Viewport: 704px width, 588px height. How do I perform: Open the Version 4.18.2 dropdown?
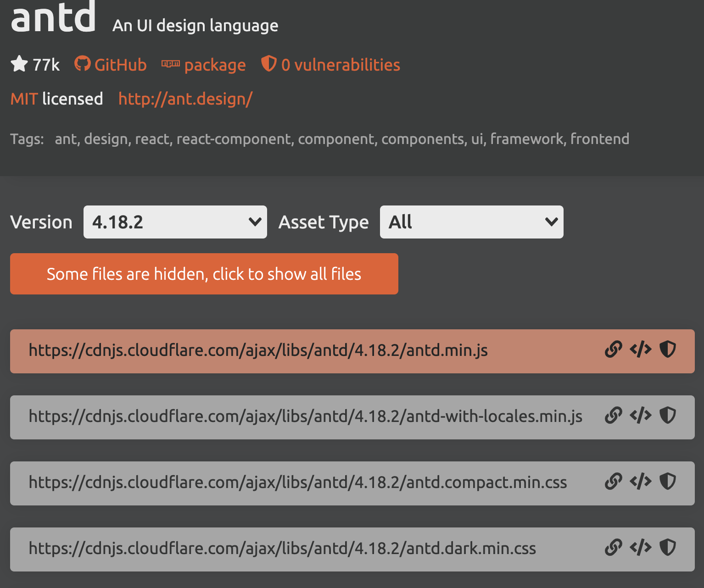(x=175, y=222)
